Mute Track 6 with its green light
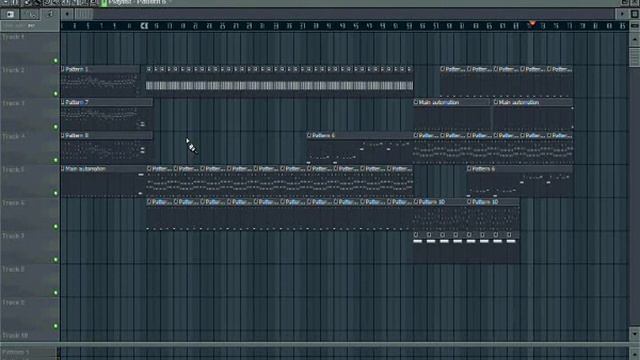The image size is (640, 360). pyautogui.click(x=56, y=227)
